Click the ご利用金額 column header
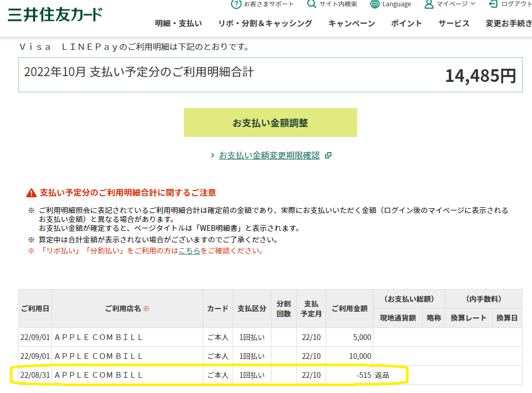Viewport: 532px width, 393px height. [x=349, y=309]
